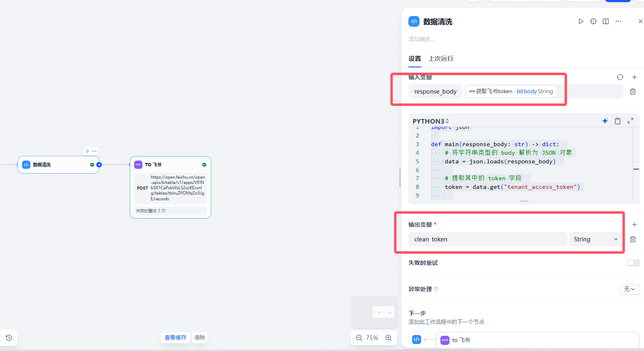The image size is (644, 351).
Task: Open the run history clock icon
Action: [9, 338]
